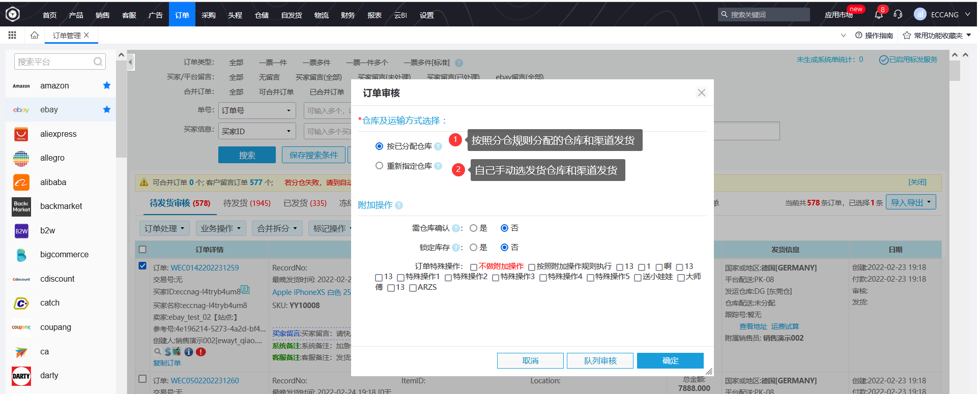Expand the 合并拆分 menu
The image size is (980, 394).
(x=277, y=228)
